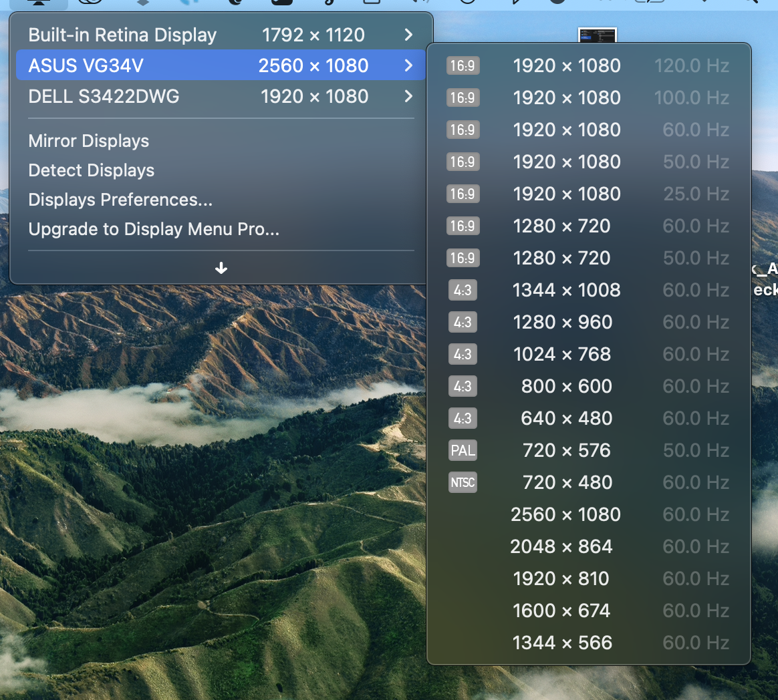This screenshot has width=778, height=700.
Task: Expand the Built-in Retina Display submenu chevron
Action: tap(408, 35)
